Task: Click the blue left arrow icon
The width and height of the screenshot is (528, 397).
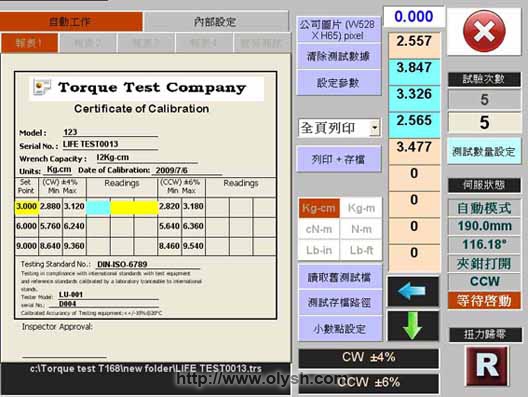Action: pos(413,292)
